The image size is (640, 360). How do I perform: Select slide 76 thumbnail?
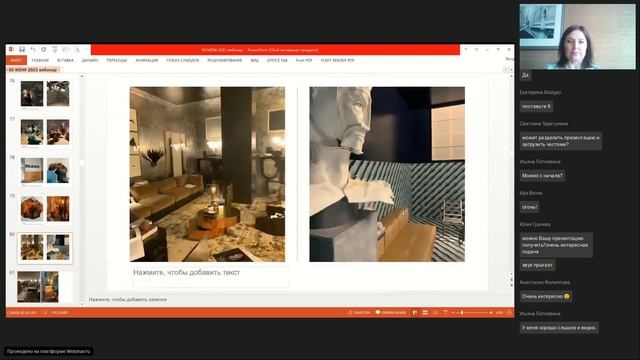click(x=45, y=94)
